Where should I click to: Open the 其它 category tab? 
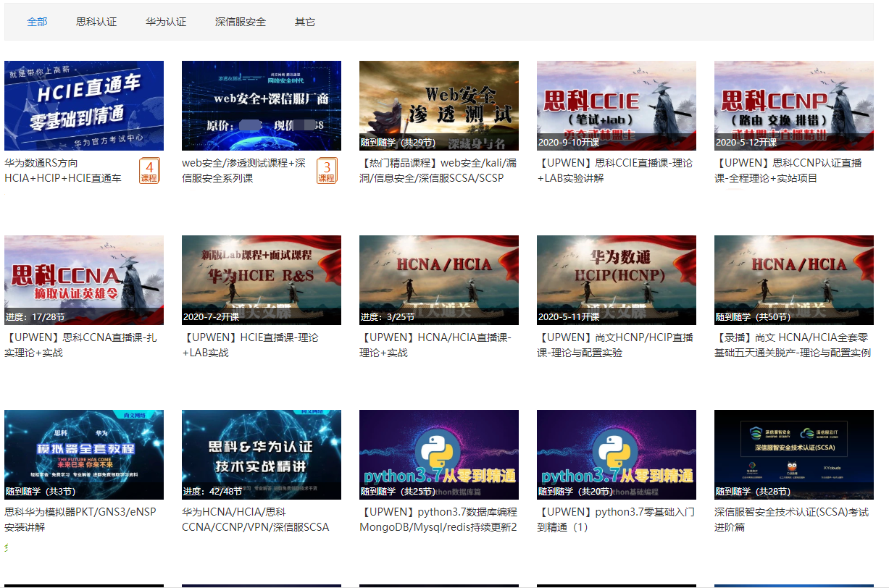(x=305, y=22)
